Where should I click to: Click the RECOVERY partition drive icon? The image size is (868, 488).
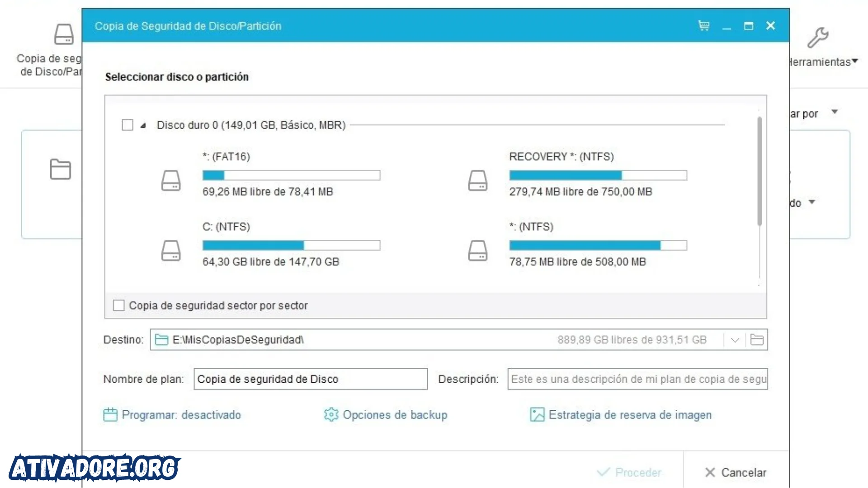tap(478, 180)
